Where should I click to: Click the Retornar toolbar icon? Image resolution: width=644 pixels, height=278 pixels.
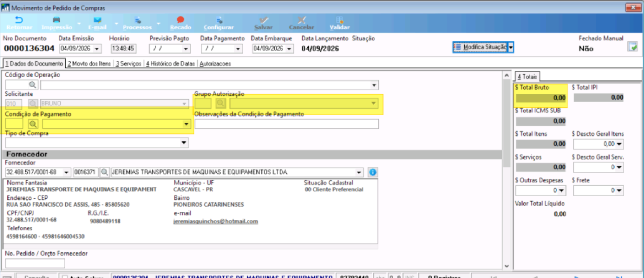pyautogui.click(x=19, y=23)
